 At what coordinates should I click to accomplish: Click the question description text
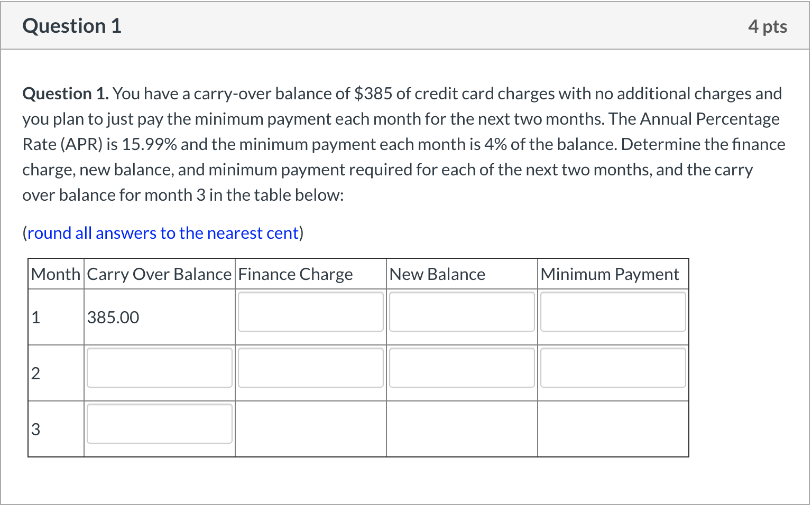coord(402,144)
